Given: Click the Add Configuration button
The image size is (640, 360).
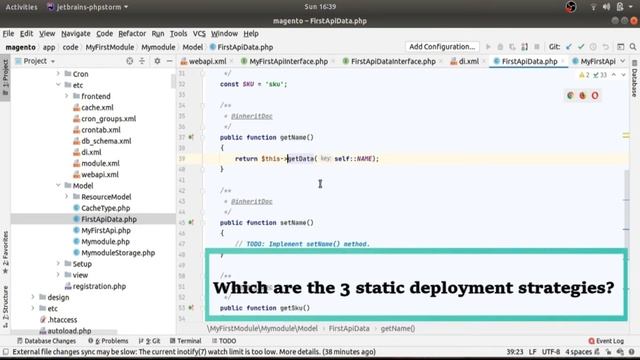Looking at the screenshot, I should point(442,47).
